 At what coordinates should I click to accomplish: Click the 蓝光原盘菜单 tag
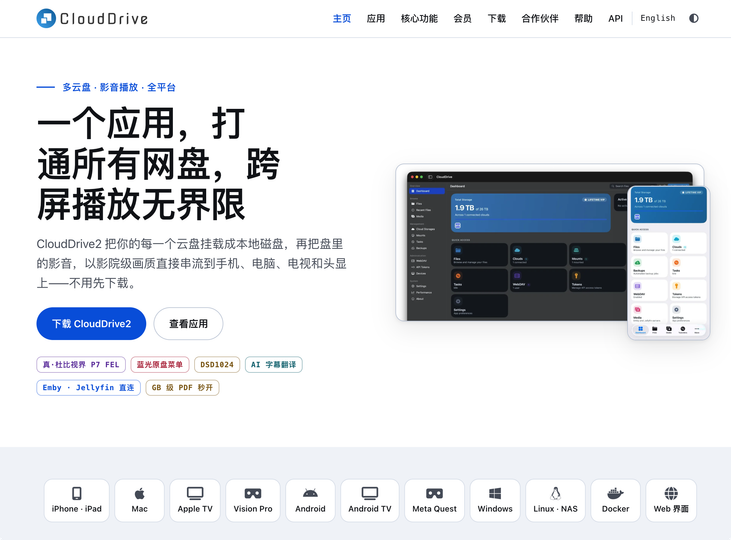160,365
